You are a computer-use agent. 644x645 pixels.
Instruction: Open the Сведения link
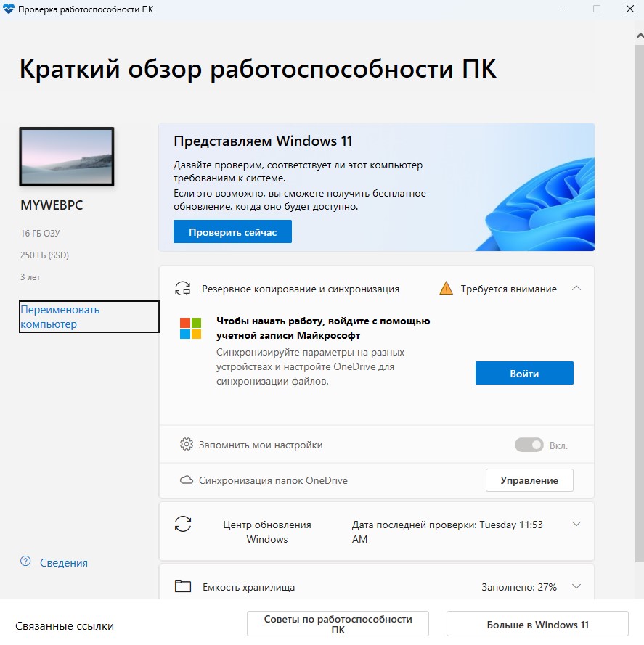64,562
